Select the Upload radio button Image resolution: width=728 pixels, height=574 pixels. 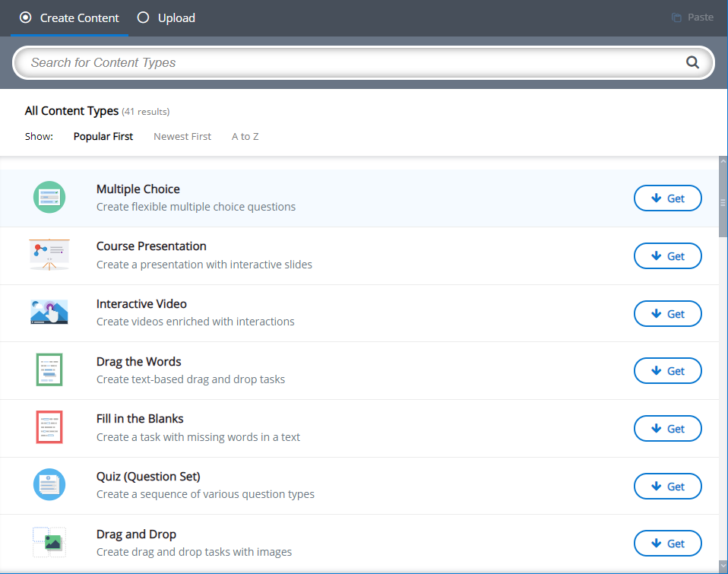pyautogui.click(x=143, y=17)
